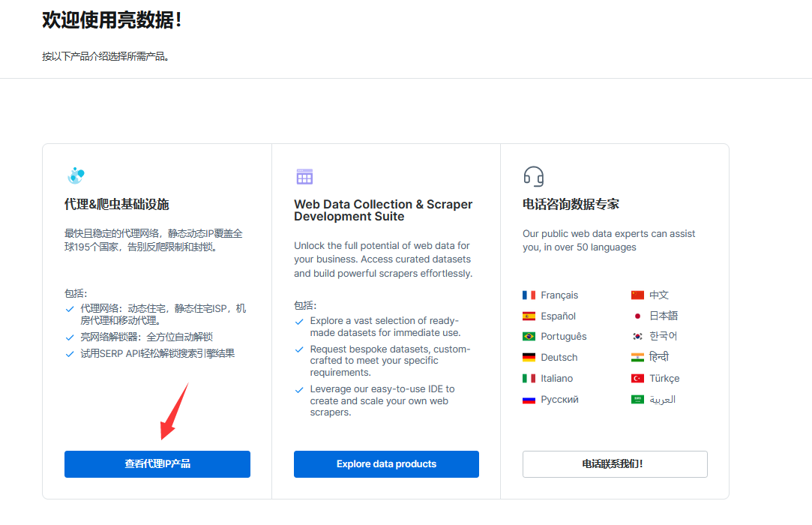The width and height of the screenshot is (812, 525).
Task: Select the العربية language label
Action: tap(662, 400)
